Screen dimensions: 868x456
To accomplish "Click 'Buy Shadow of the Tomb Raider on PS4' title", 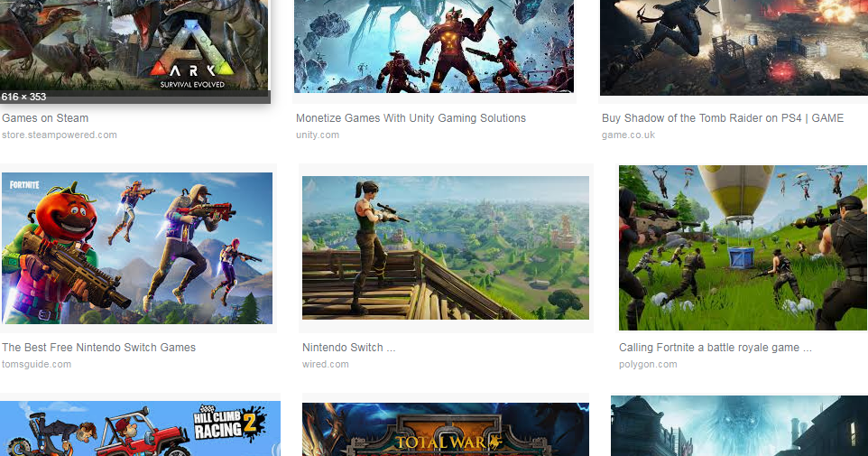I will pos(723,118).
